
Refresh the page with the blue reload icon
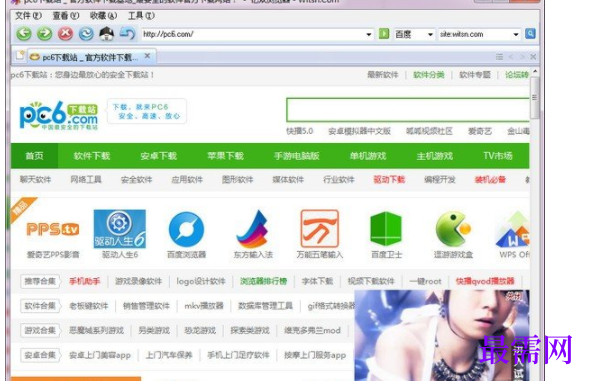86,34
